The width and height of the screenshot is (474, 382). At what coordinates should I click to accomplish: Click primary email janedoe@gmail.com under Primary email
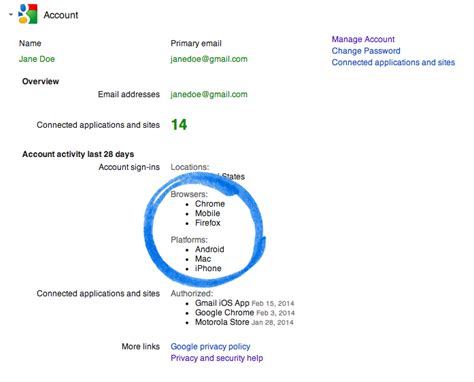pos(209,59)
